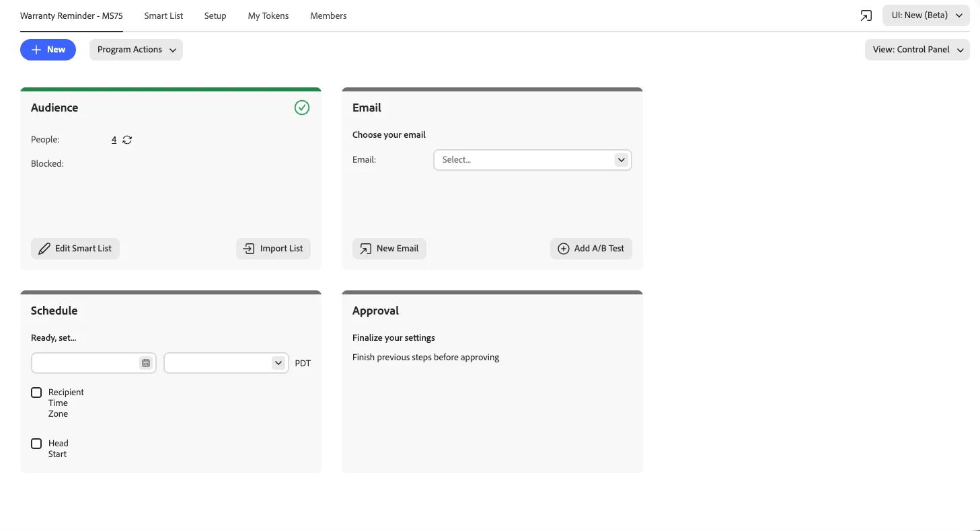Open the View: Control Panel dropdown
The height and width of the screenshot is (531, 980).
[917, 50]
